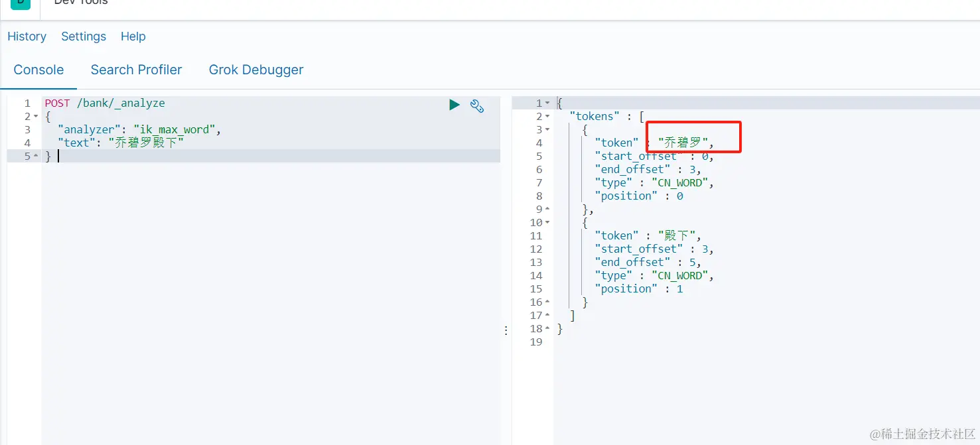Toggle fold arrow on request line 5

click(x=36, y=157)
